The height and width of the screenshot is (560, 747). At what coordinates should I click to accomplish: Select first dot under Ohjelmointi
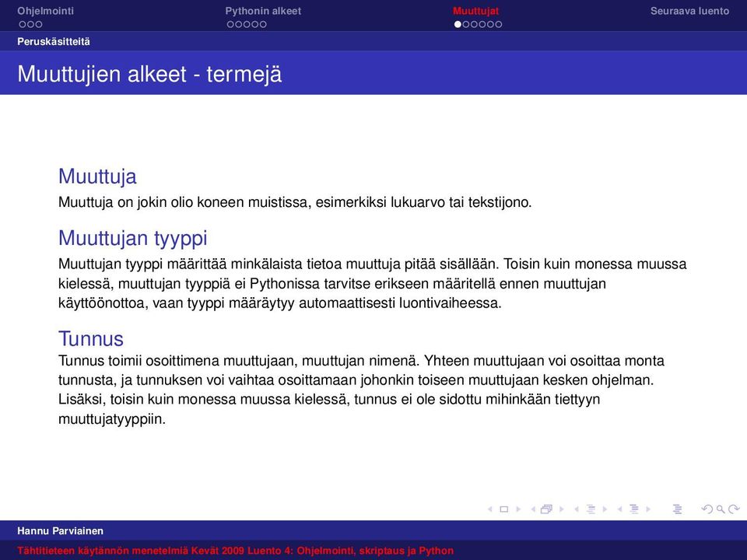(23, 24)
